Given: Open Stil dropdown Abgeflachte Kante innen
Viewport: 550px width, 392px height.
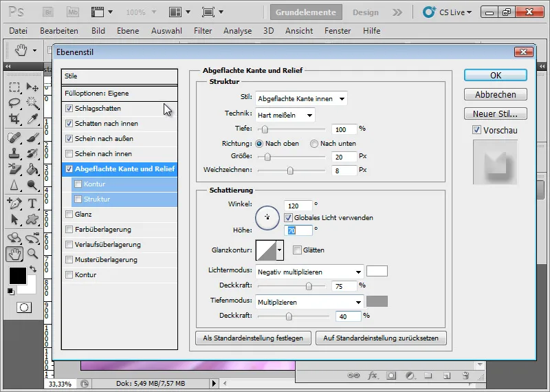Looking at the screenshot, I should [301, 99].
